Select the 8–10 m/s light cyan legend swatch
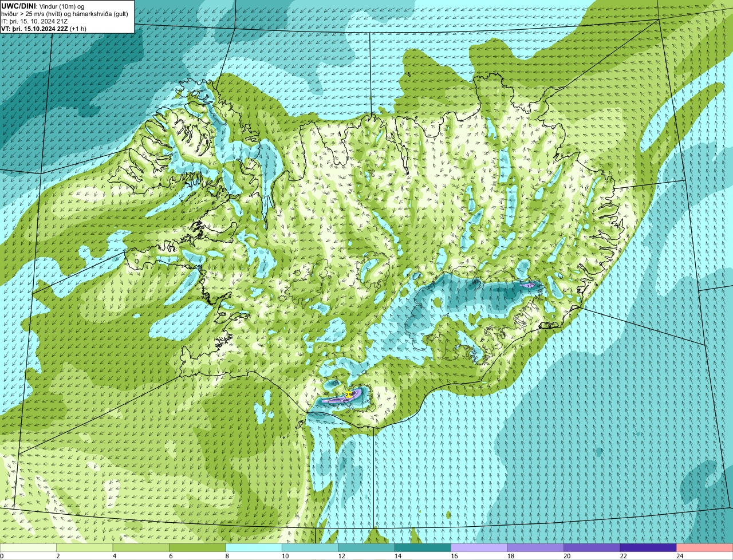Screen dimensions: 733x560 point(254,548)
